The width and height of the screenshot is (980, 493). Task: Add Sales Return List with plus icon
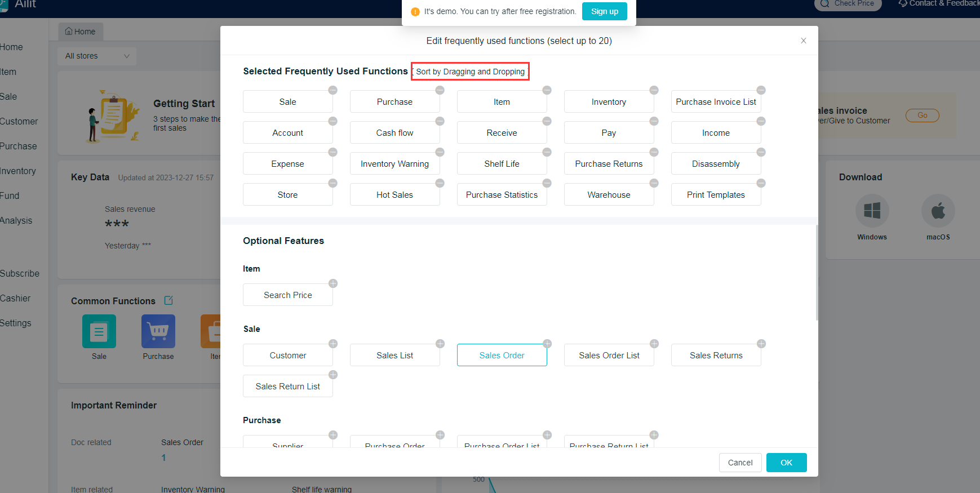pos(333,375)
